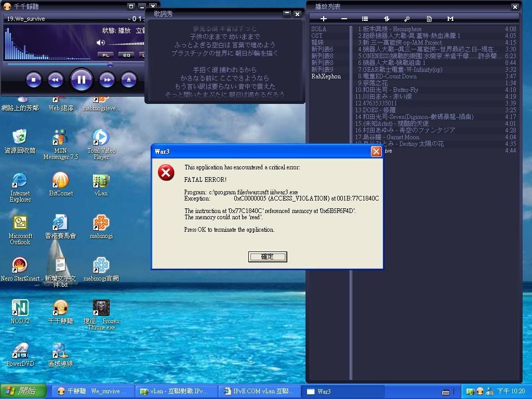Open the playlist add (+) menu

pyautogui.click(x=323, y=19)
